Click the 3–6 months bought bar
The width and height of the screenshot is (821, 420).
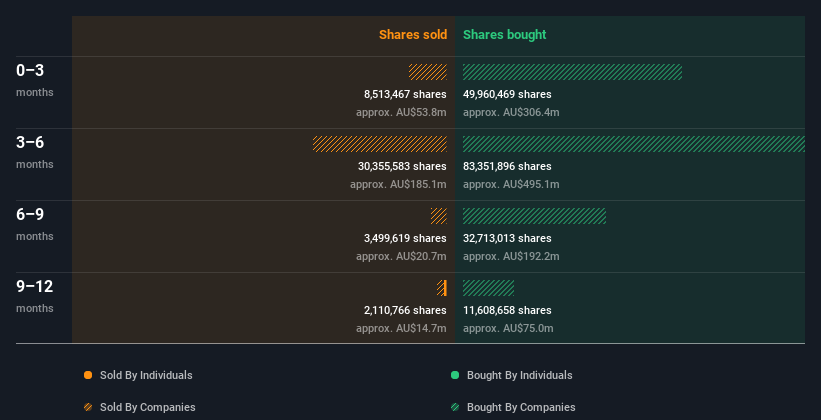click(634, 144)
